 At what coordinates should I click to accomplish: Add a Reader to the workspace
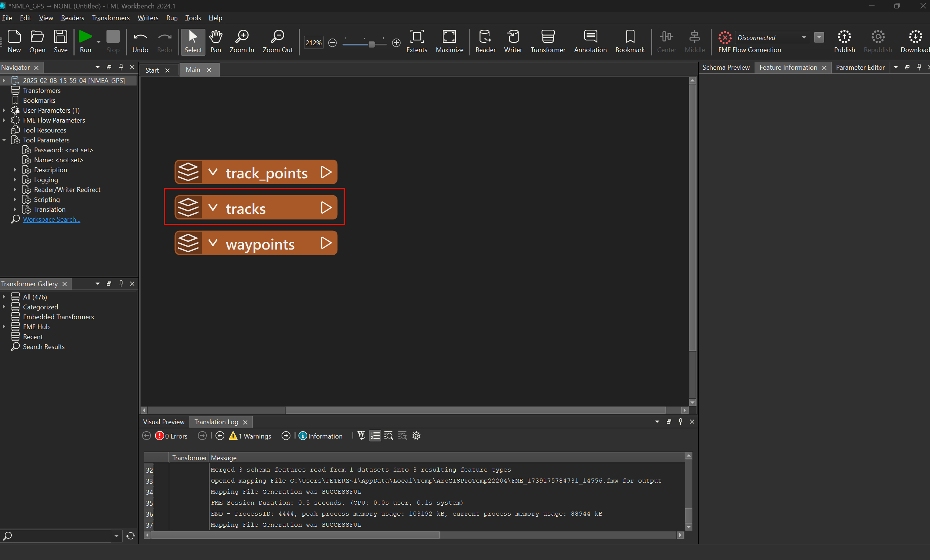pyautogui.click(x=485, y=41)
